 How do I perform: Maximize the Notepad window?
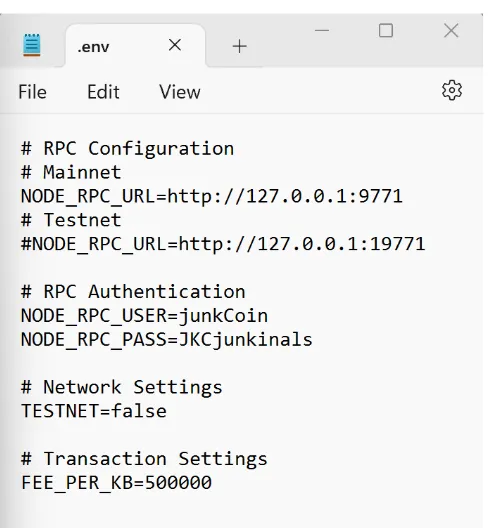[x=386, y=30]
